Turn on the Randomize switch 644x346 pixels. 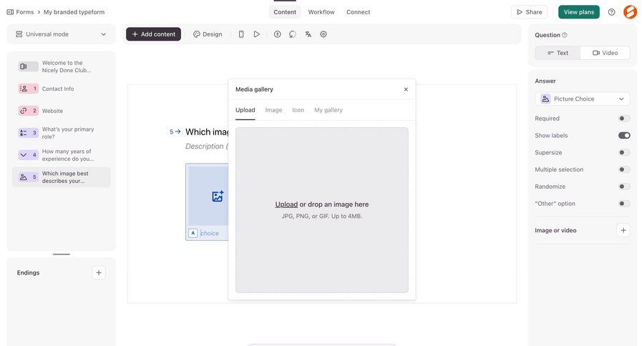pos(624,187)
